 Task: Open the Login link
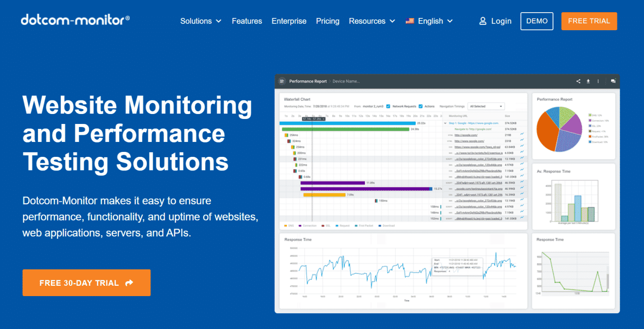[501, 21]
